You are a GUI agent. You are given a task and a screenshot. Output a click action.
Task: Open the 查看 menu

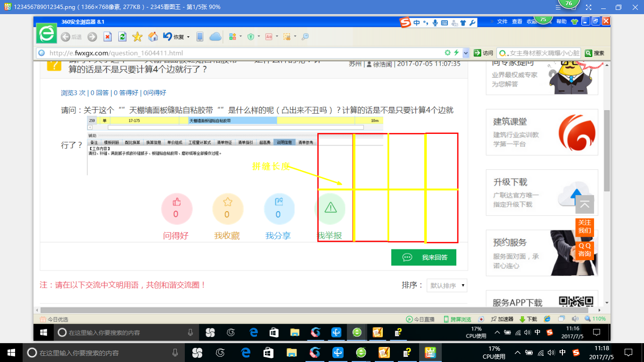517,21
